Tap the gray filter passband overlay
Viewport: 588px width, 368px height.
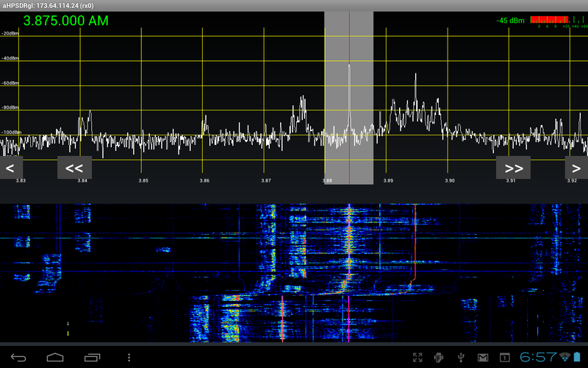(x=348, y=98)
